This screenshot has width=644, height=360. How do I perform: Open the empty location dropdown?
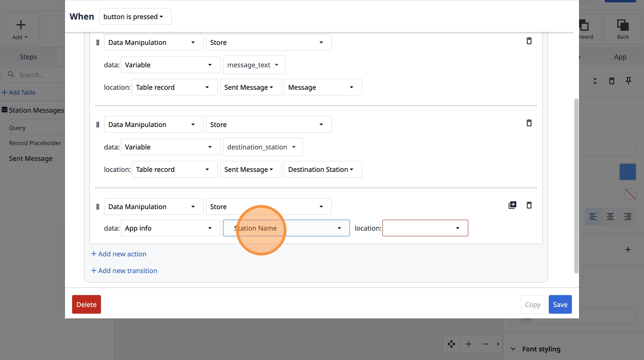425,228
